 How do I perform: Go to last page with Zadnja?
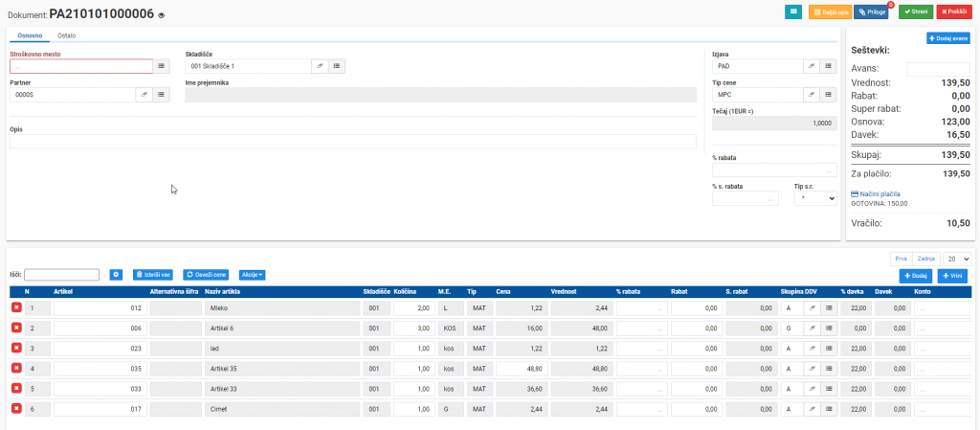pyautogui.click(x=926, y=259)
